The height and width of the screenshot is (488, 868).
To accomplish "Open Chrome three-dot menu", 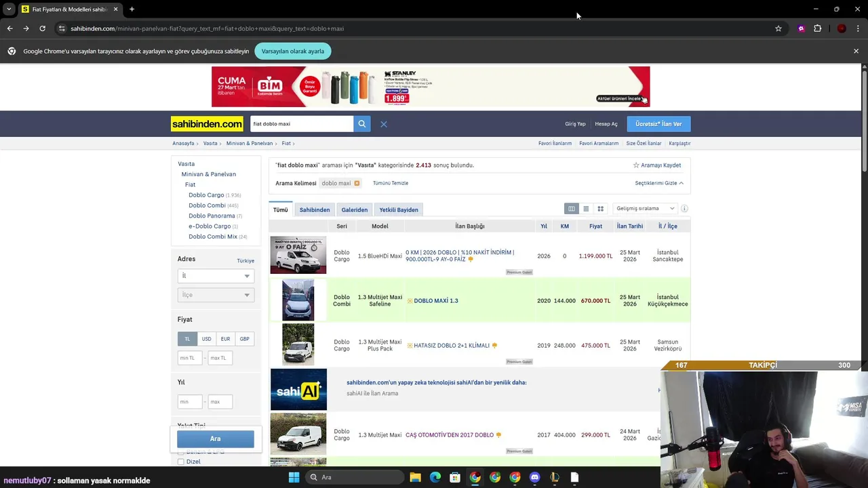I will (x=858, y=28).
